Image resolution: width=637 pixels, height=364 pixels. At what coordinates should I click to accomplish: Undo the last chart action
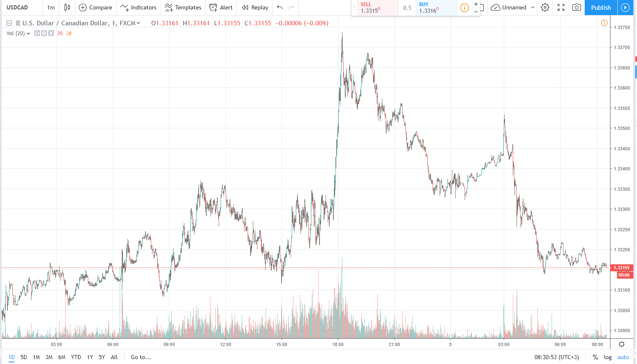click(x=279, y=7)
